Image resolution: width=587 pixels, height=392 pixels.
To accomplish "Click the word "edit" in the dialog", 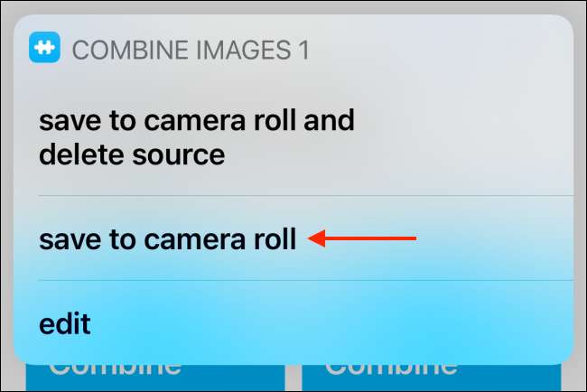I will coord(65,322).
